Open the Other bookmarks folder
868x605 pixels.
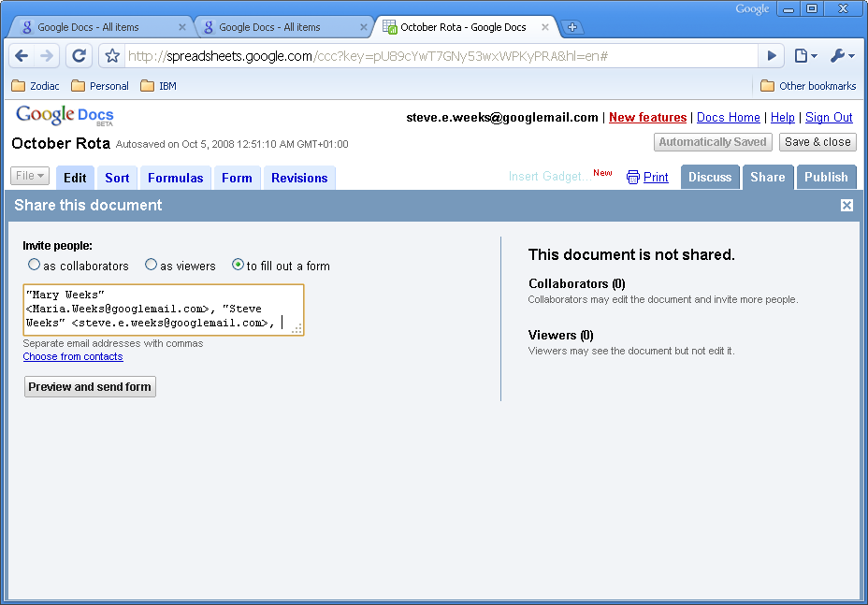click(808, 86)
